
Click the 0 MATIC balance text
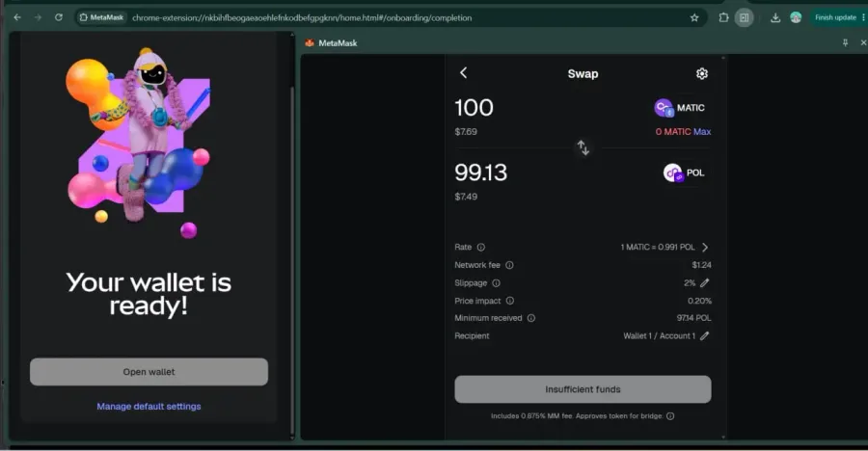673,132
